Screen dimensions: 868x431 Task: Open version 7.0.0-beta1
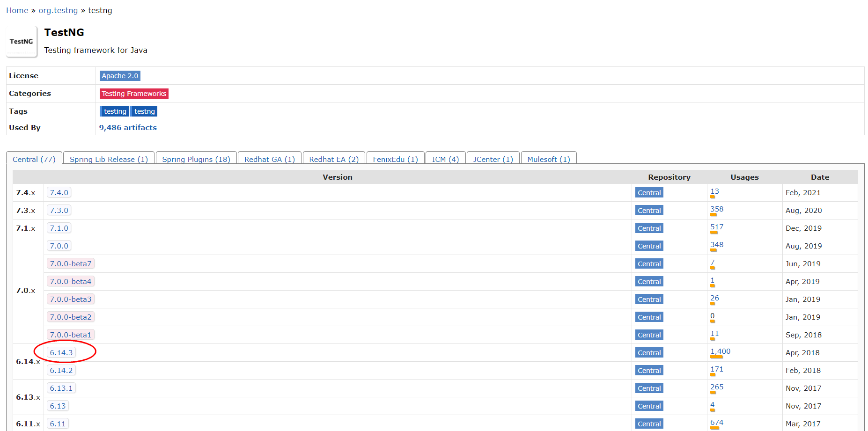click(x=71, y=335)
